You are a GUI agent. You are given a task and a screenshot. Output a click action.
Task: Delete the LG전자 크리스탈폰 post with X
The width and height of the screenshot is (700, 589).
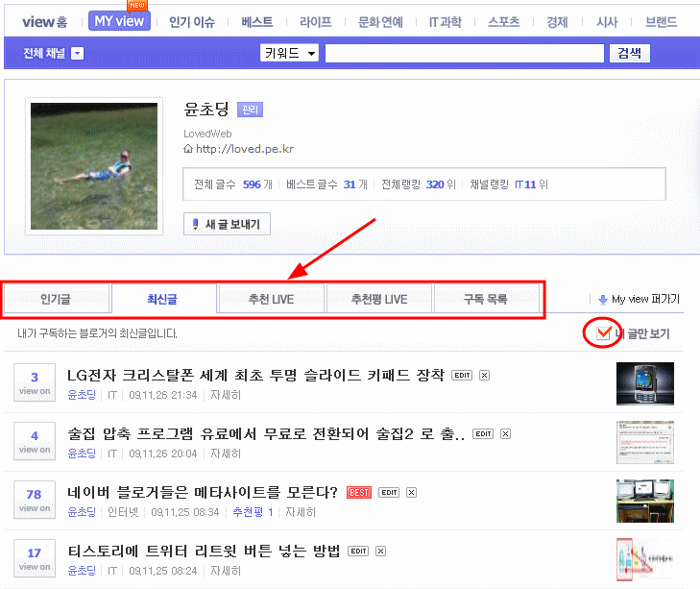coord(484,376)
